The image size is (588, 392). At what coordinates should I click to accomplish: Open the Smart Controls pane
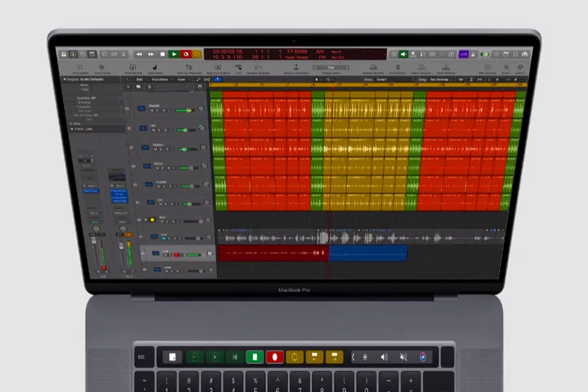click(x=105, y=55)
